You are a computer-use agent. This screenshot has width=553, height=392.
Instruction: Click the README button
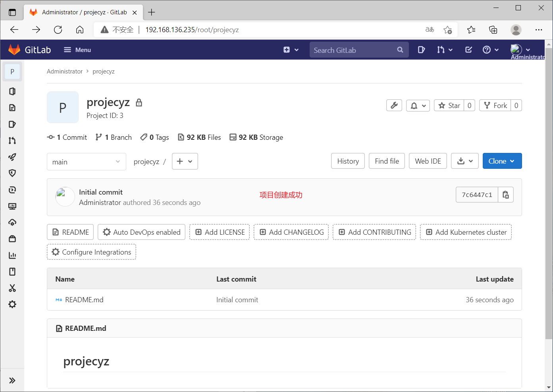click(70, 232)
